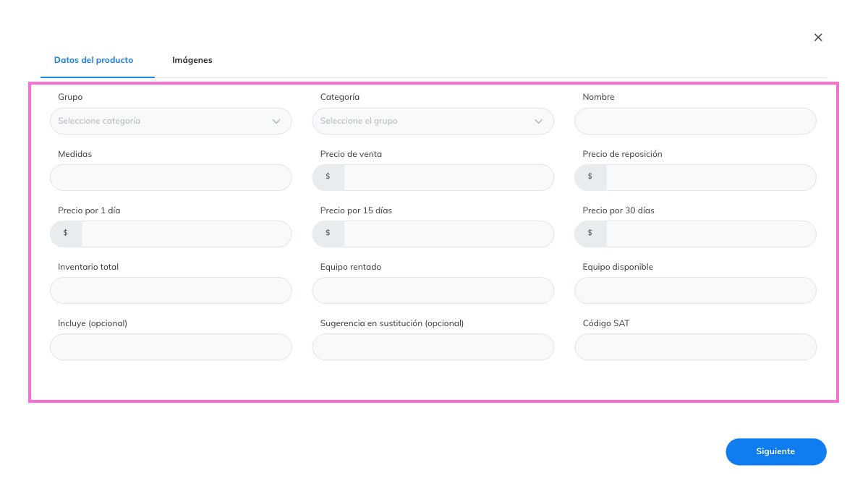
Task: Close the product form dialog
Action: click(x=818, y=38)
